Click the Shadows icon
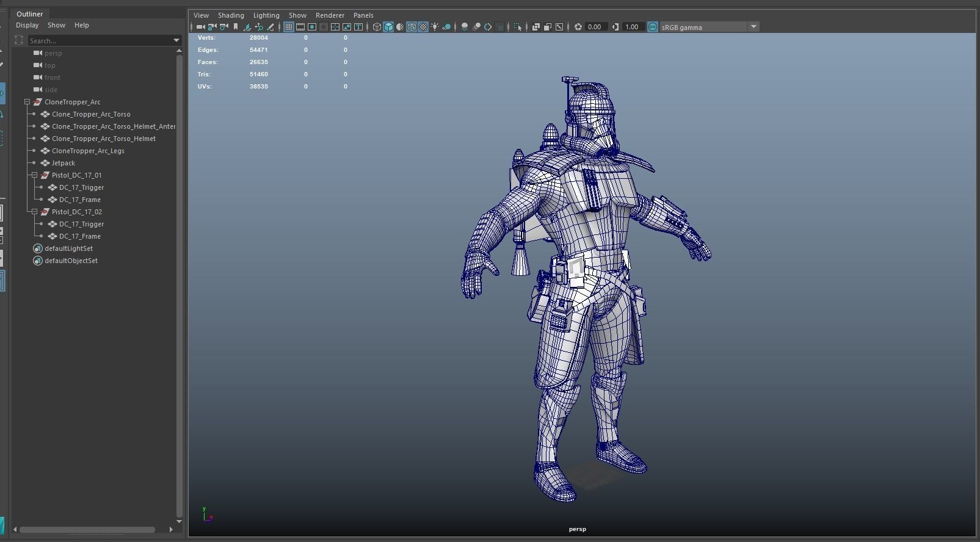 (446, 27)
